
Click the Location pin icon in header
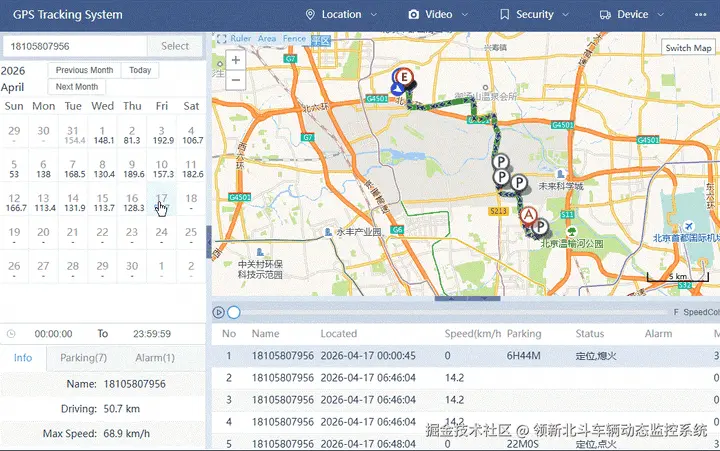tap(310, 15)
